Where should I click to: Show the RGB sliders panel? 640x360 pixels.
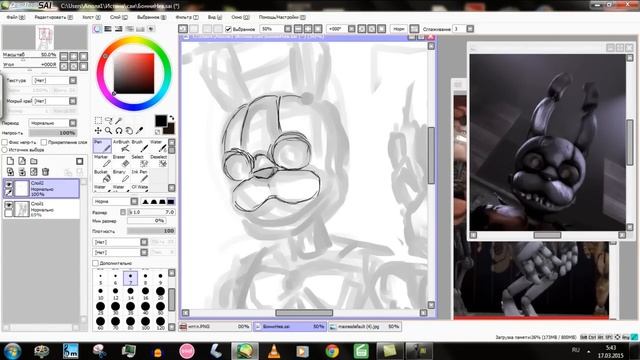point(108,29)
